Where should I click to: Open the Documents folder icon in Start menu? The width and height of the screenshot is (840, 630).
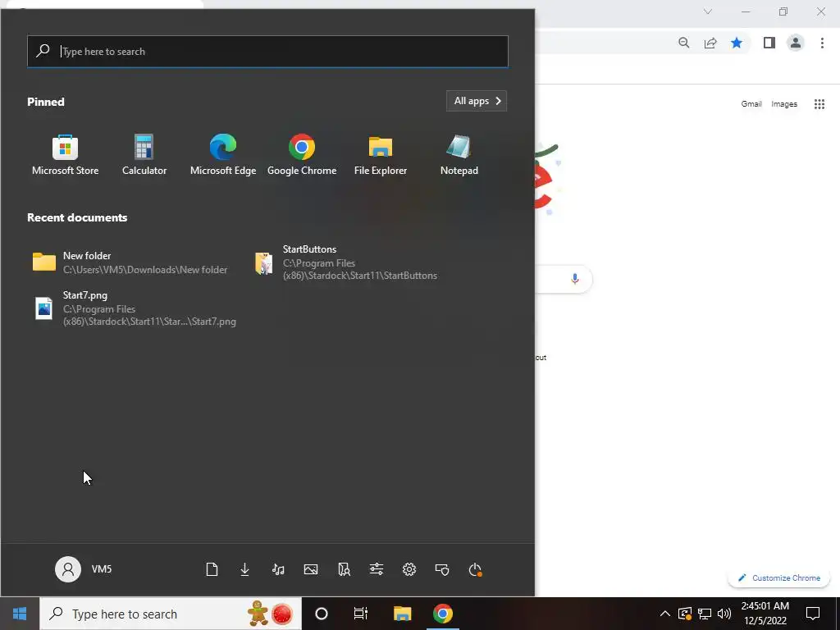tap(212, 569)
